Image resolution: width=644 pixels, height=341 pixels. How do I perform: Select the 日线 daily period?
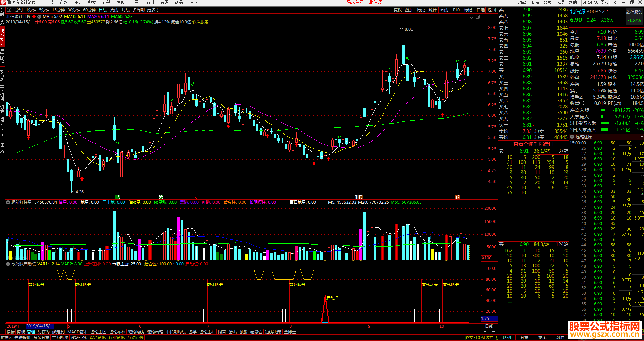(x=103, y=10)
